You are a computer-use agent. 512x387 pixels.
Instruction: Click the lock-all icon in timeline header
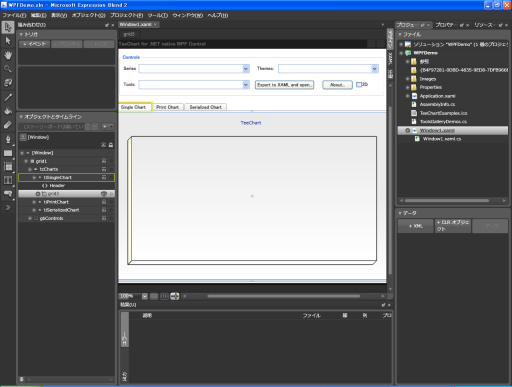[x=111, y=145]
